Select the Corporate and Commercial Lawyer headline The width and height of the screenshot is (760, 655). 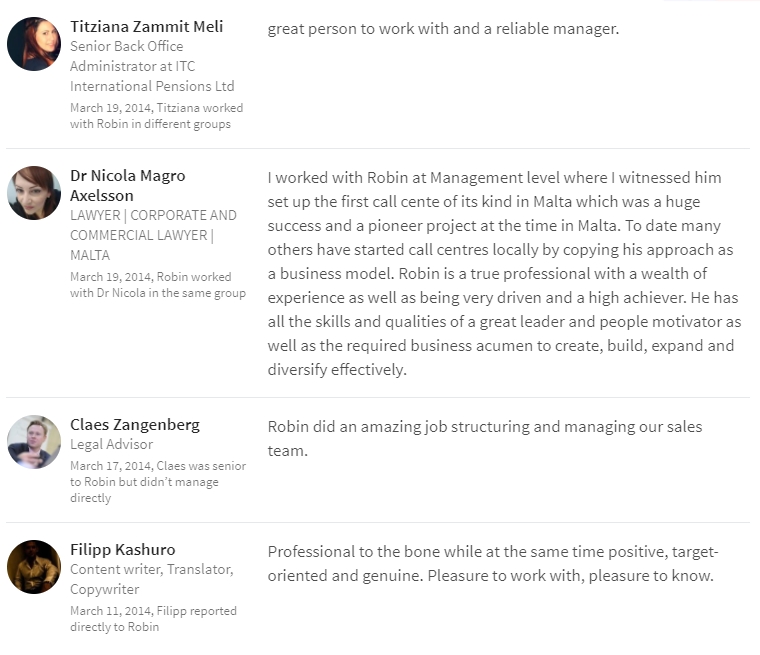(153, 235)
